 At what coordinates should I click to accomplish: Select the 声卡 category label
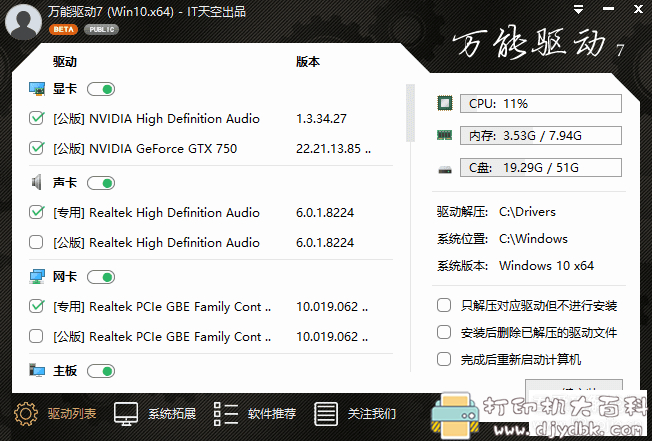(x=65, y=183)
